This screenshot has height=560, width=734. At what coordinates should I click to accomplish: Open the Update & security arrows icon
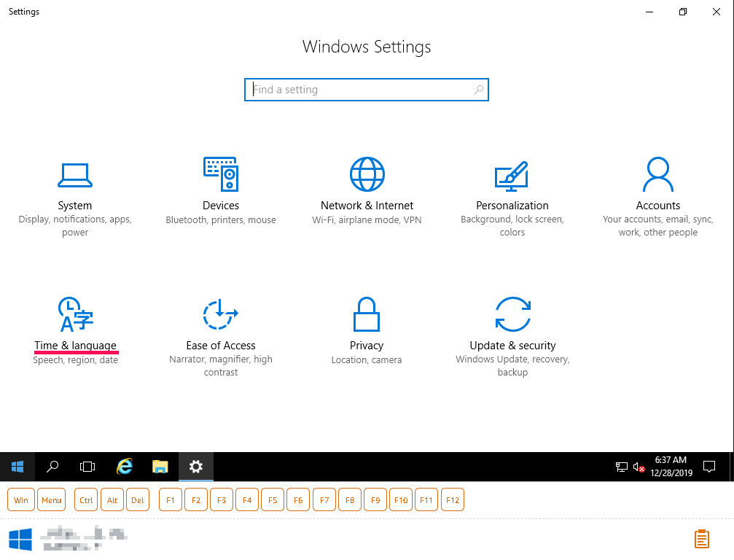[x=512, y=314]
